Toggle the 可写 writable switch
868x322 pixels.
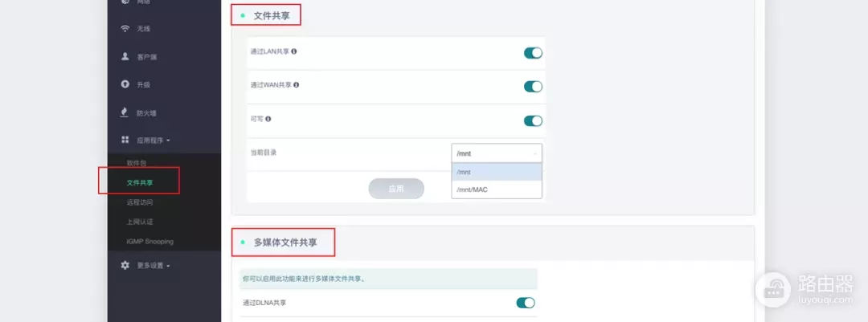(533, 120)
